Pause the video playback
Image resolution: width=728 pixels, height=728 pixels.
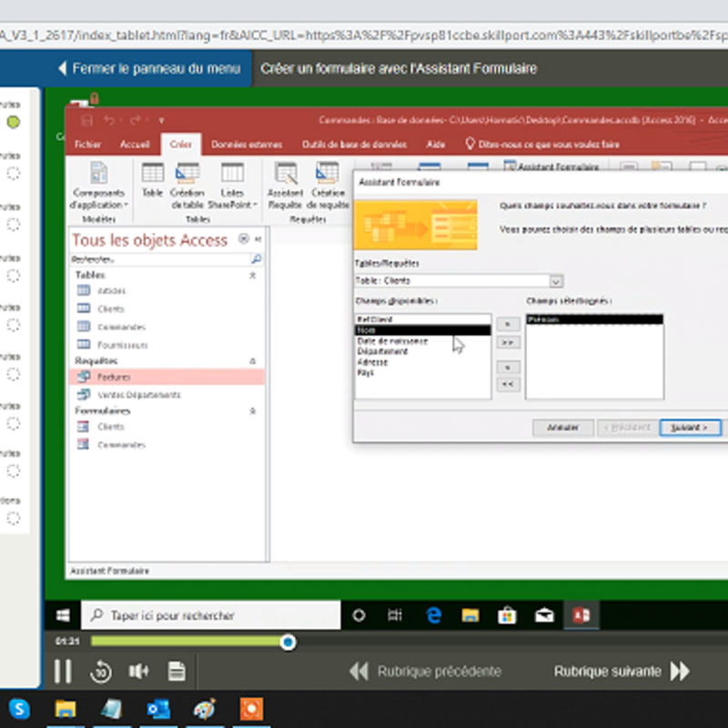pyautogui.click(x=63, y=671)
